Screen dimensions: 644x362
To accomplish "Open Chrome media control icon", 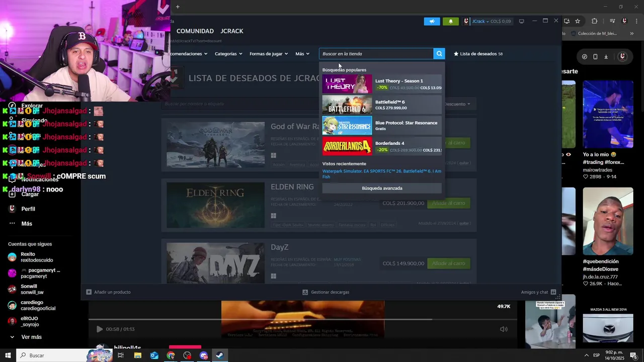I will (x=612, y=21).
